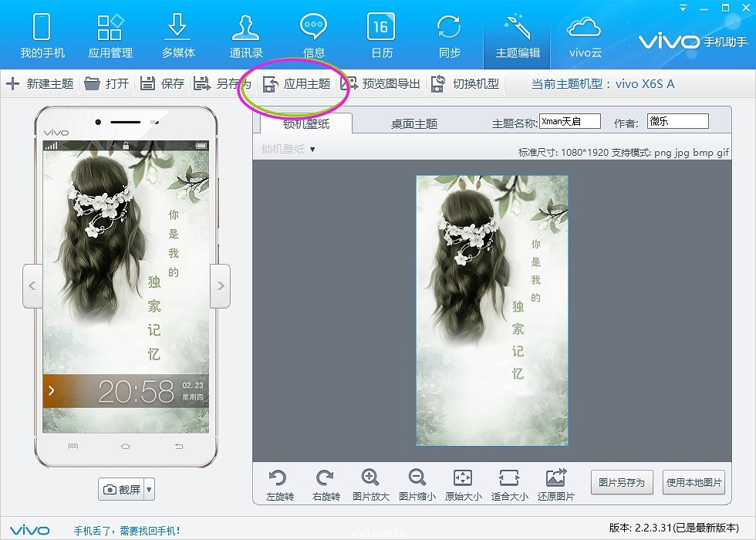Open the dropdown arrow beside 截屏
This screenshot has height=540, width=756.
pyautogui.click(x=150, y=489)
